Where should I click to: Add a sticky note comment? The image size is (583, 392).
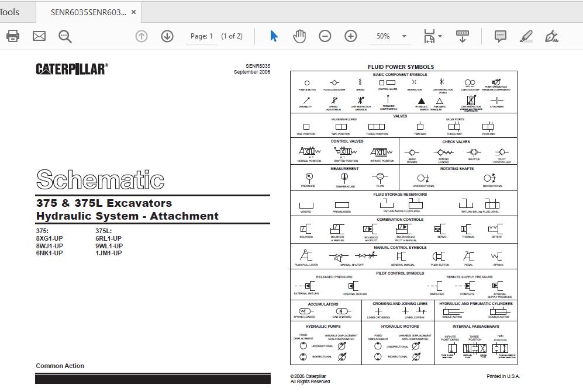click(501, 36)
